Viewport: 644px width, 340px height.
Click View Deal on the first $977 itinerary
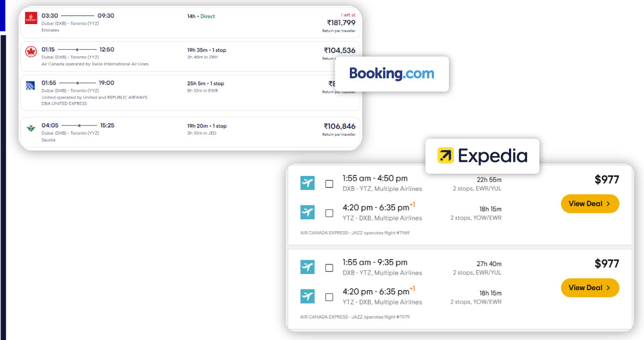click(x=590, y=204)
